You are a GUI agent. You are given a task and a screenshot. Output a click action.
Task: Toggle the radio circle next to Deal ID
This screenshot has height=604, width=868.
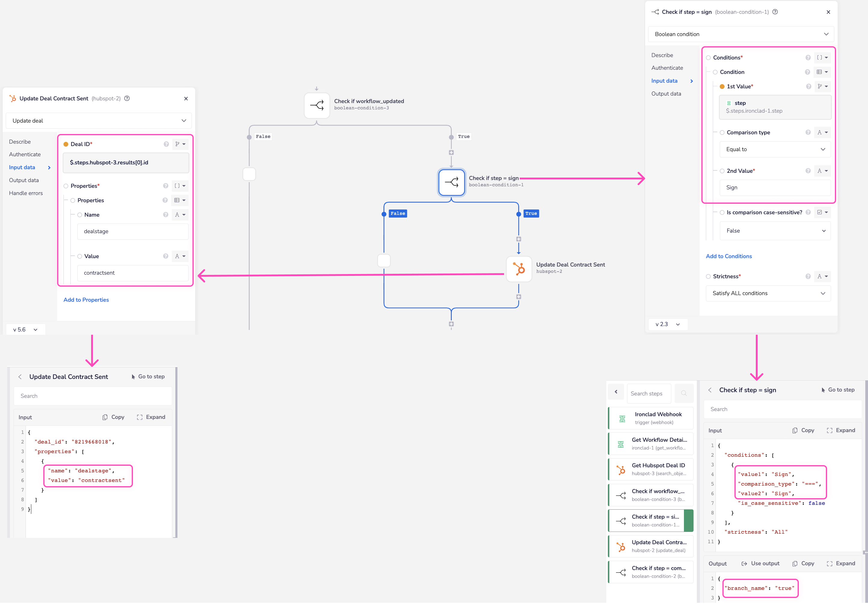66,144
